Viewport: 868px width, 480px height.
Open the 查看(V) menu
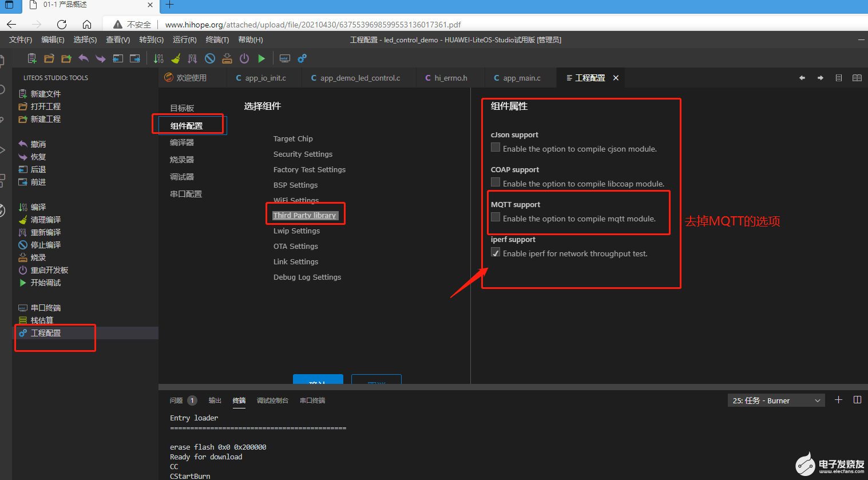pyautogui.click(x=118, y=39)
